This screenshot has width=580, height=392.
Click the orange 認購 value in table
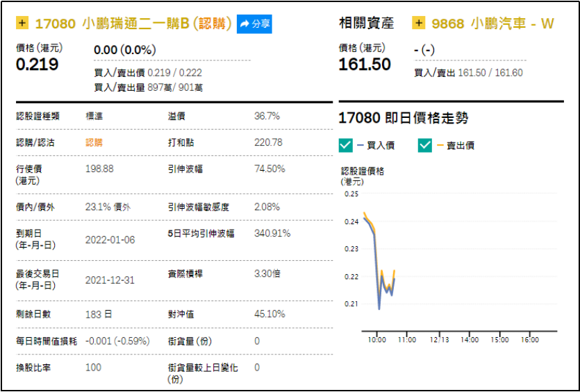click(x=94, y=143)
